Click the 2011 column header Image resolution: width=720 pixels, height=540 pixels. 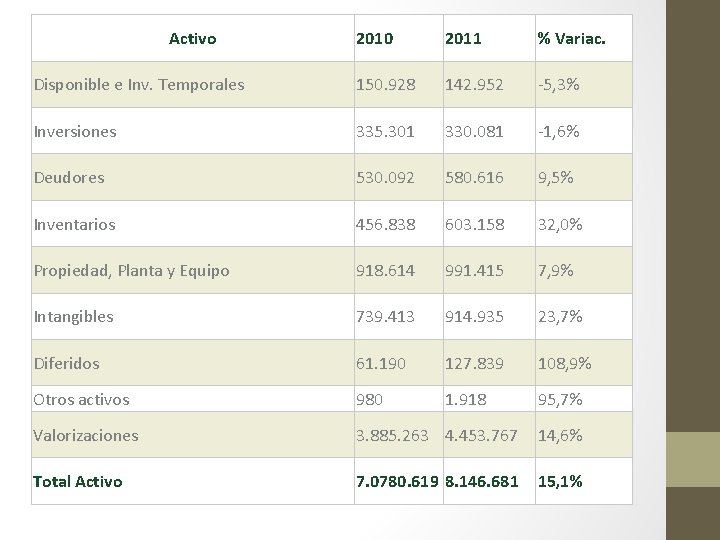coord(463,39)
